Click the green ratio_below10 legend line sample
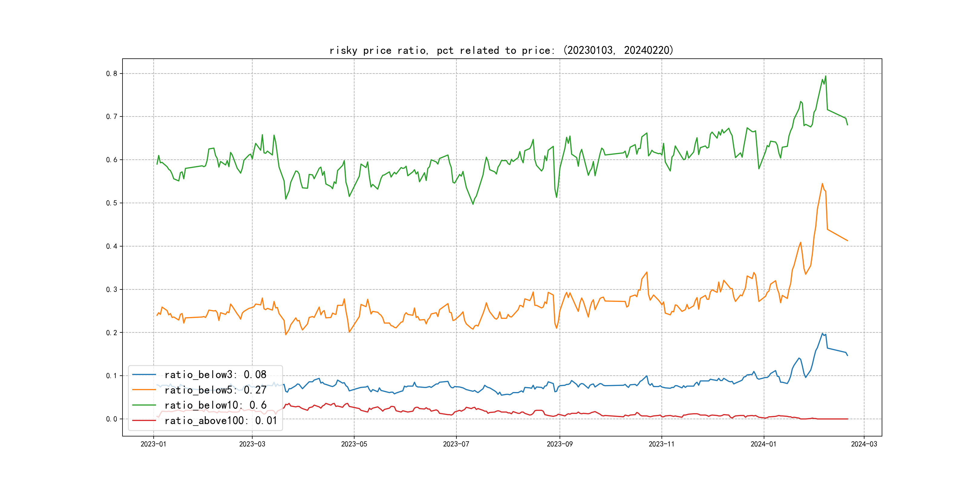Screen dimensions: 980x490 pos(144,405)
